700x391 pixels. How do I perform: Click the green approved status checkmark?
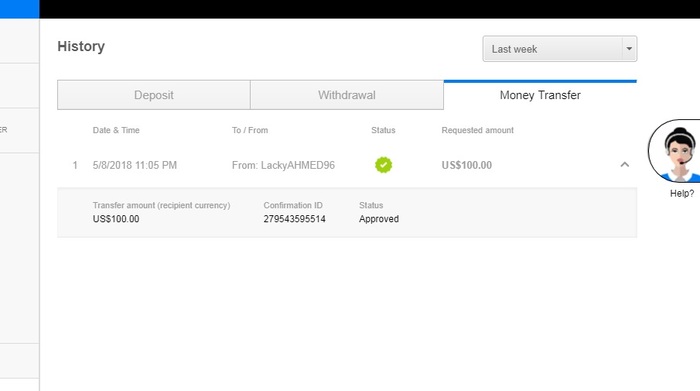[x=383, y=165]
